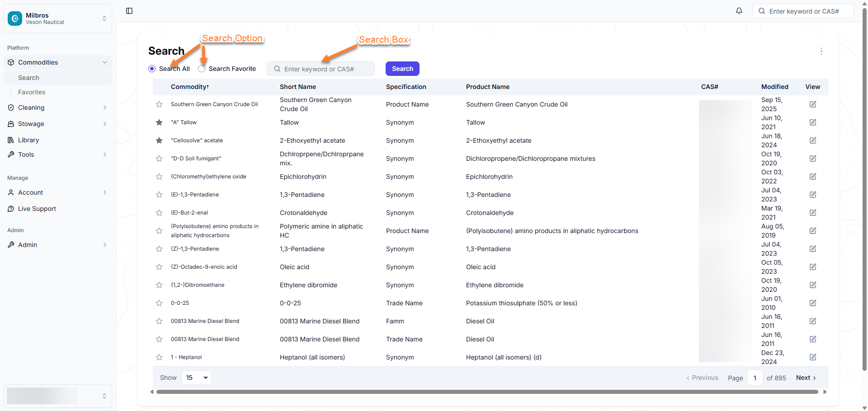Open the three-dot options menu
Screen dimensions: 868x411
(821, 51)
